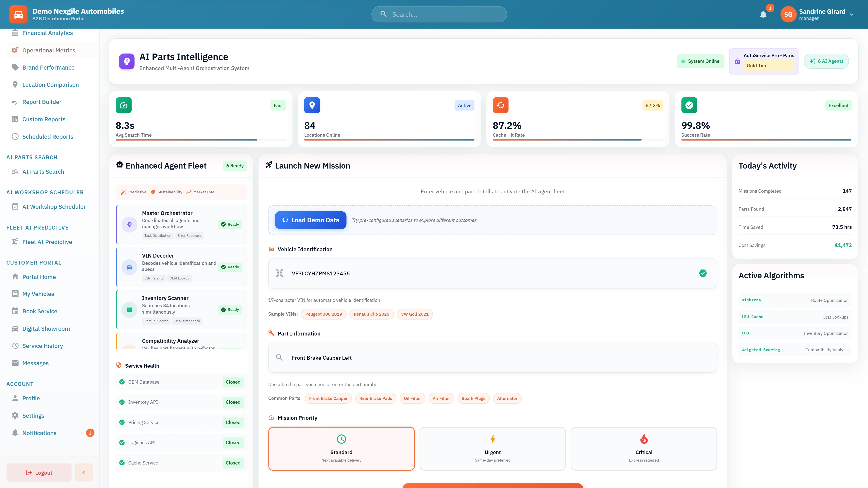Open the Service History section

(x=42, y=345)
